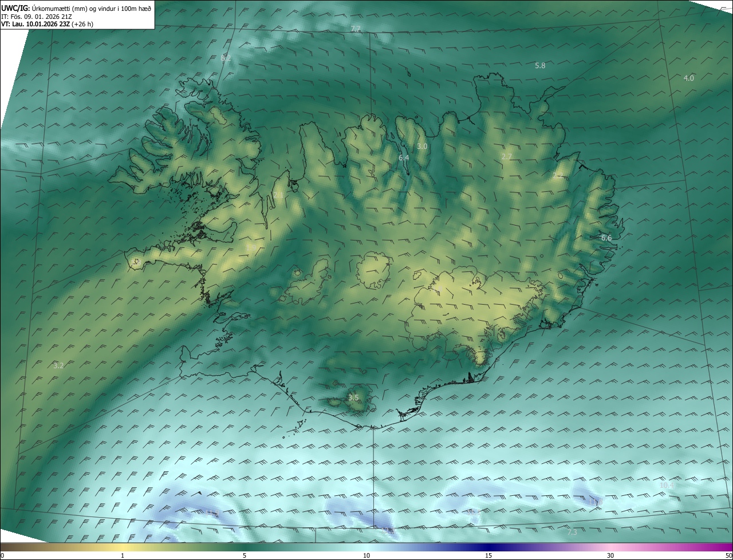Click the 4.0 value in the far northeast
Image resolution: width=733 pixels, height=560 pixels.
pos(689,78)
